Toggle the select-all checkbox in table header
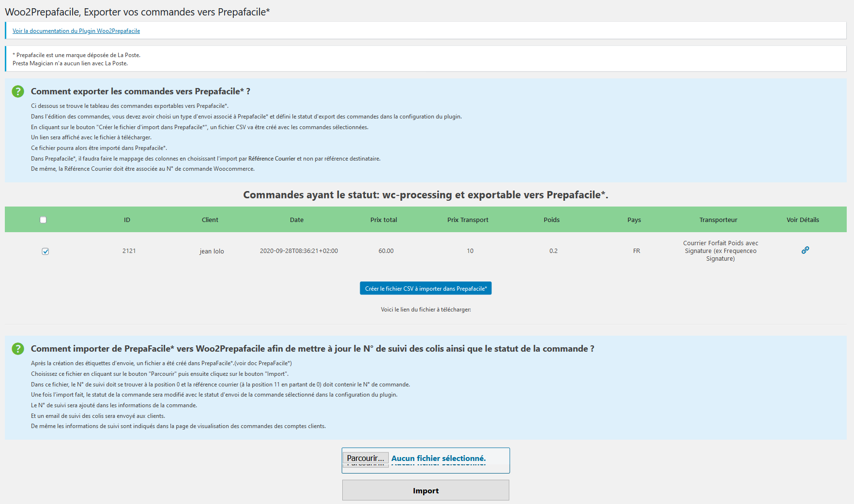 (x=43, y=220)
